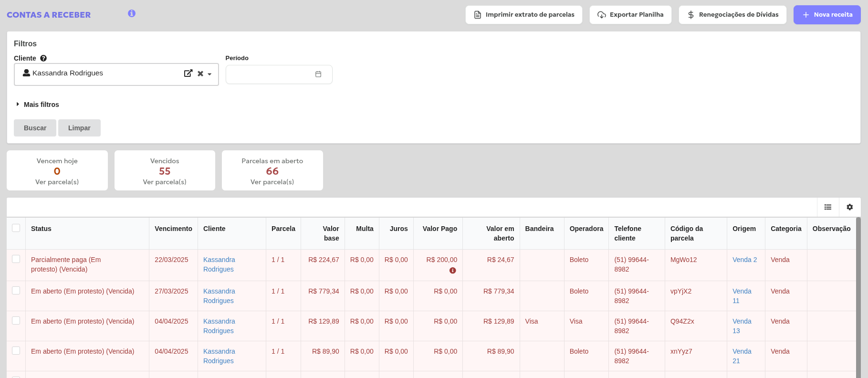
Task: Open the Venda 2 origin link
Action: click(x=744, y=260)
